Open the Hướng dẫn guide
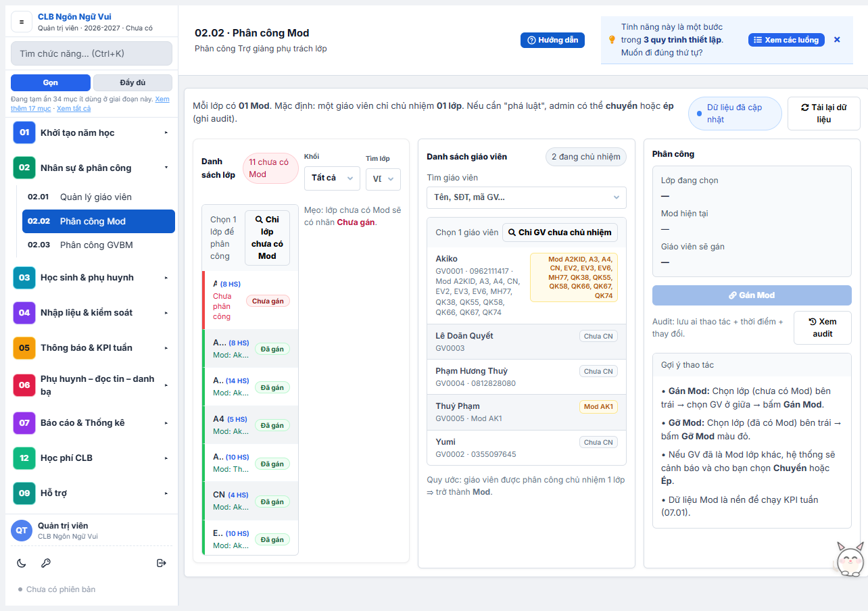The image size is (868, 611). pyautogui.click(x=552, y=40)
